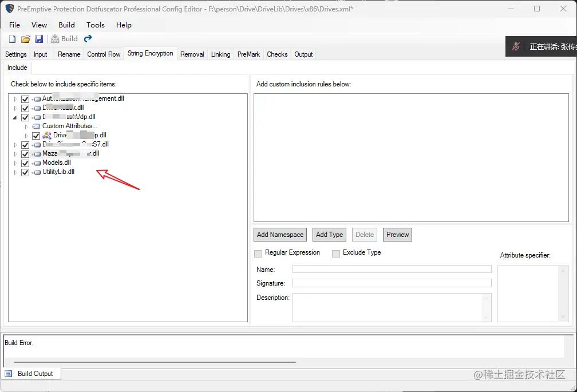The image size is (577, 392).
Task: Select the UtilityLib.dll tree item label
Action: click(x=58, y=172)
